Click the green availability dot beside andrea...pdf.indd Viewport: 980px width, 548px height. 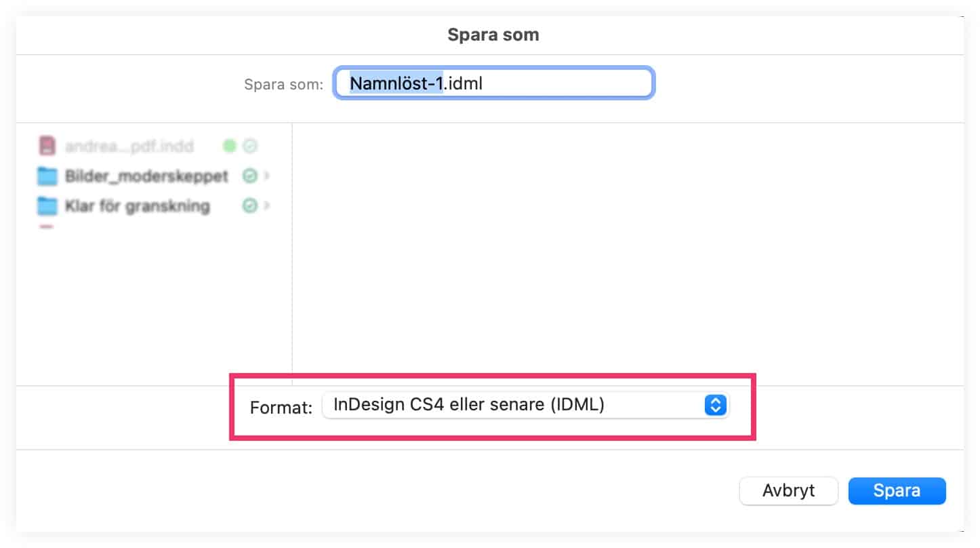pos(228,145)
